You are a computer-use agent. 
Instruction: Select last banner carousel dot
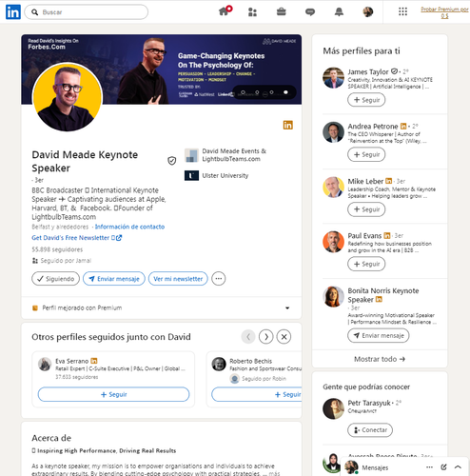click(x=285, y=92)
